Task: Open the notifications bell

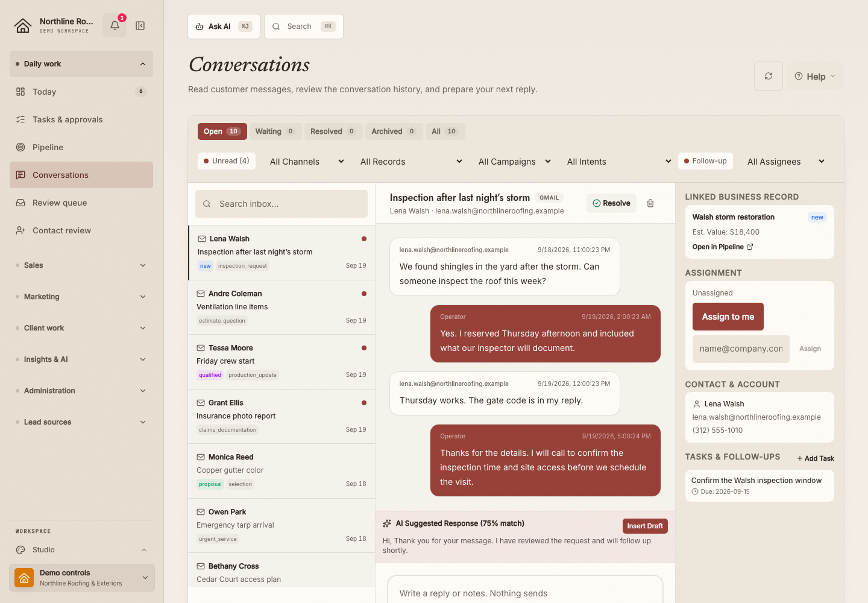Action: 115,26
